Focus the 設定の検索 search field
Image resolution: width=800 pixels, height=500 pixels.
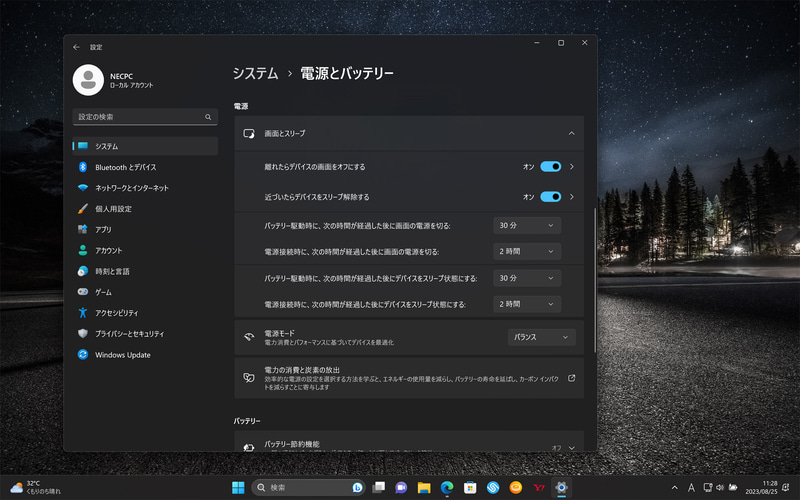tap(145, 117)
